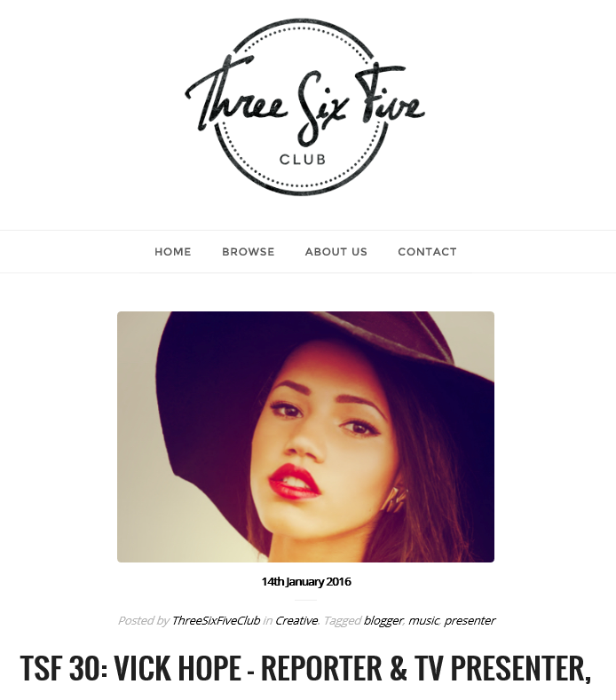616x700 pixels.
Task: Open the TSF 30 Vick Hope post title
Action: (x=305, y=668)
